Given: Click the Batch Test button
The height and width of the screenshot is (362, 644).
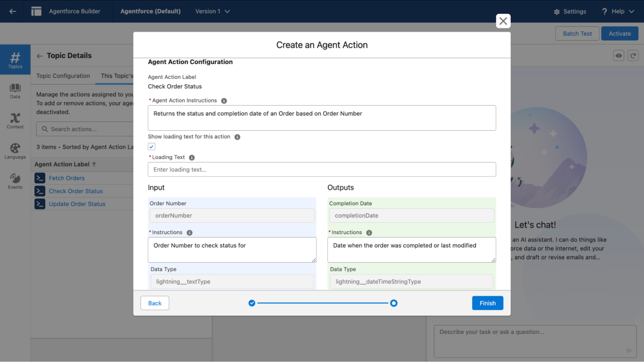Looking at the screenshot, I should (577, 33).
